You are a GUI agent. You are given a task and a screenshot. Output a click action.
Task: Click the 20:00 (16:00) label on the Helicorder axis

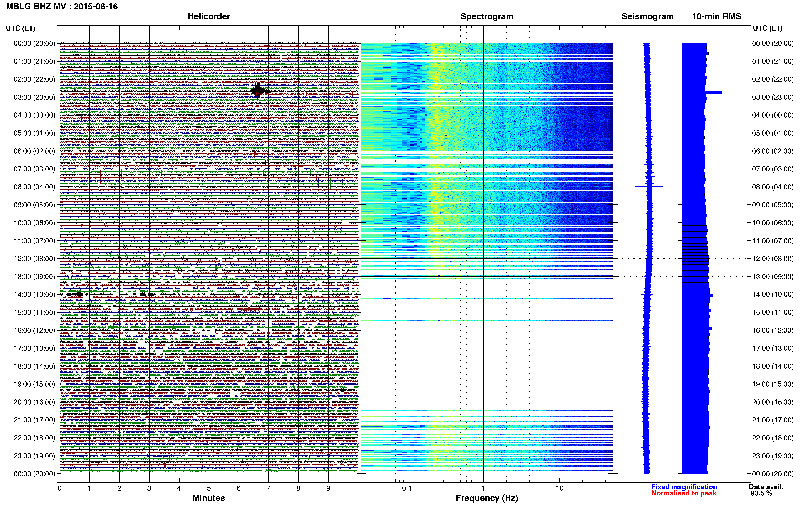[34, 402]
